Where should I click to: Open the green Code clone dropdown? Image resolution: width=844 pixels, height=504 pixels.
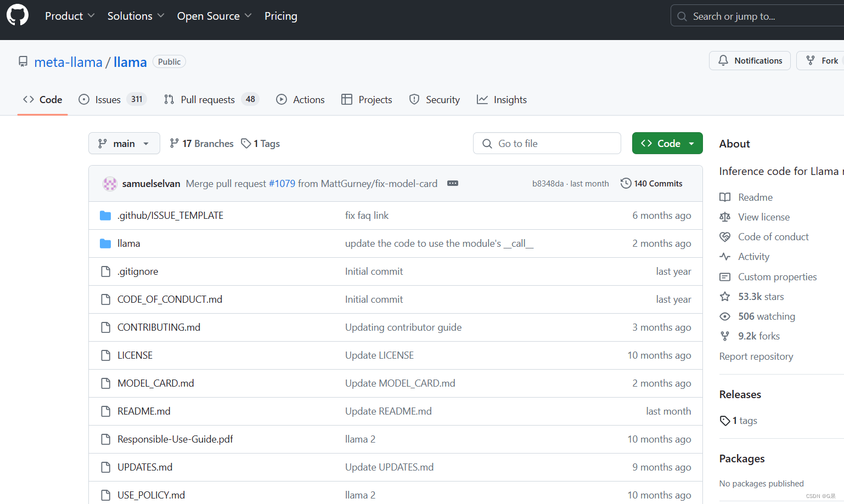[x=667, y=143]
